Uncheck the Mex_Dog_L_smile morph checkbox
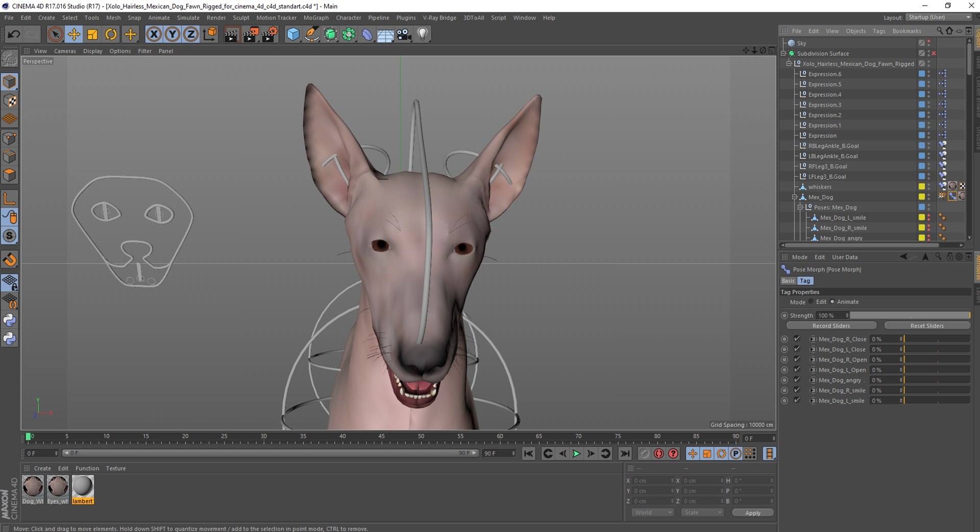Viewport: 980px width, 532px height. (x=797, y=400)
